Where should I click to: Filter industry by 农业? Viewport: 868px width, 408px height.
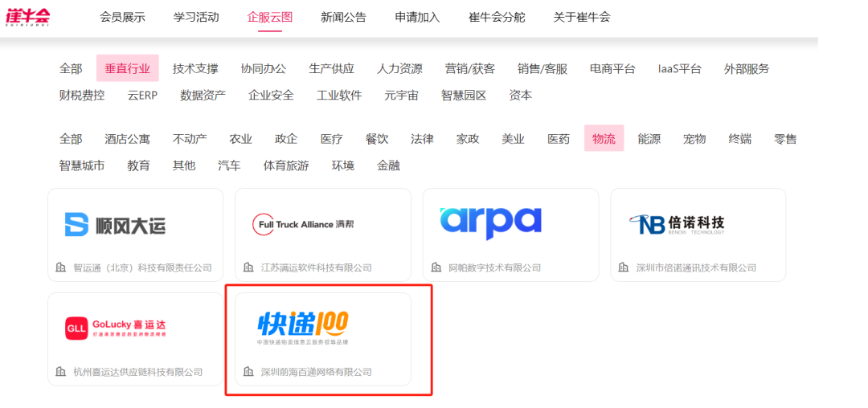241,139
